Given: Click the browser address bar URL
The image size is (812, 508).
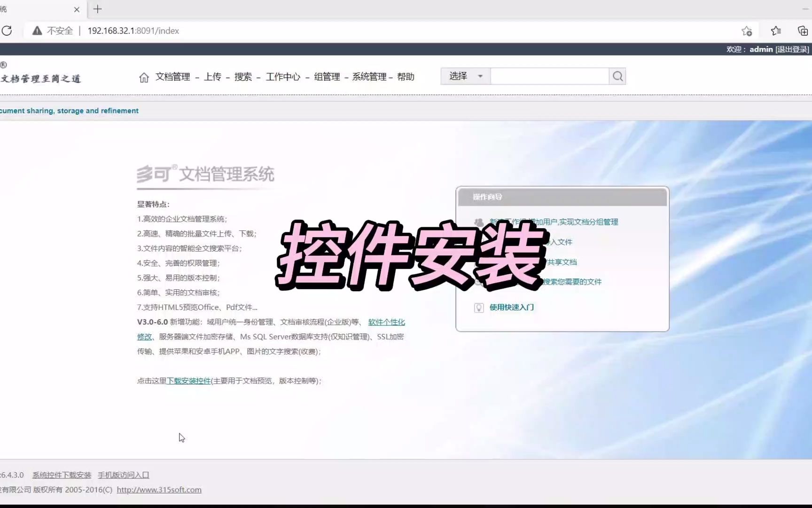Looking at the screenshot, I should (x=133, y=31).
